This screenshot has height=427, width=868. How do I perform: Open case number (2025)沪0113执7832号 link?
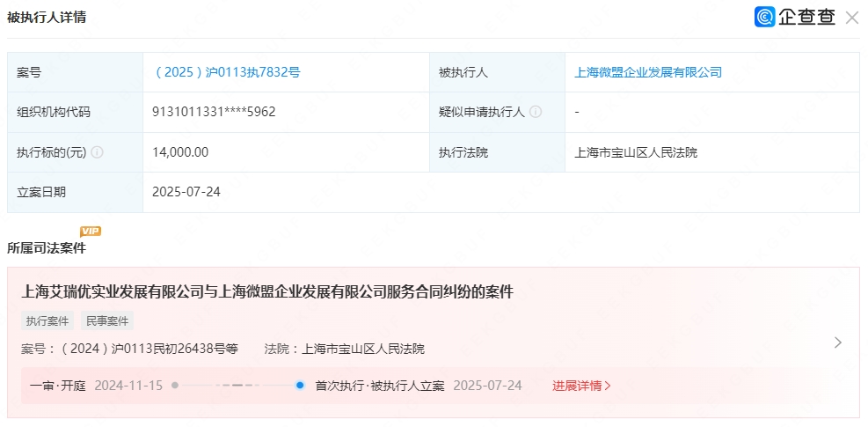[x=226, y=72]
